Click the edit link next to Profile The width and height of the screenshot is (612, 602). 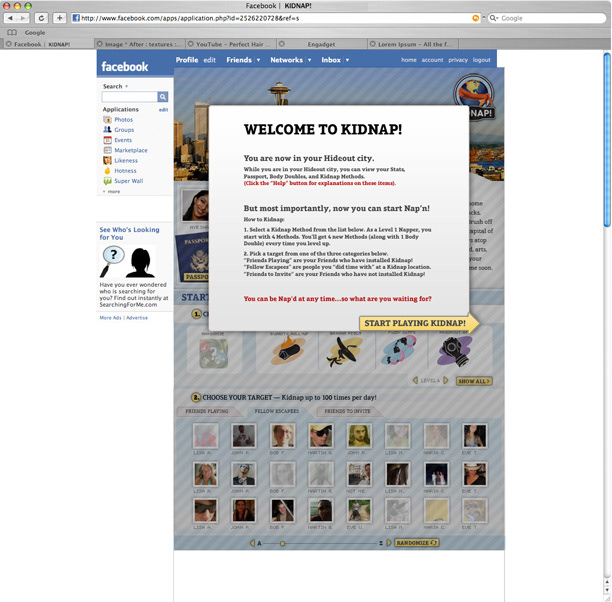point(209,60)
